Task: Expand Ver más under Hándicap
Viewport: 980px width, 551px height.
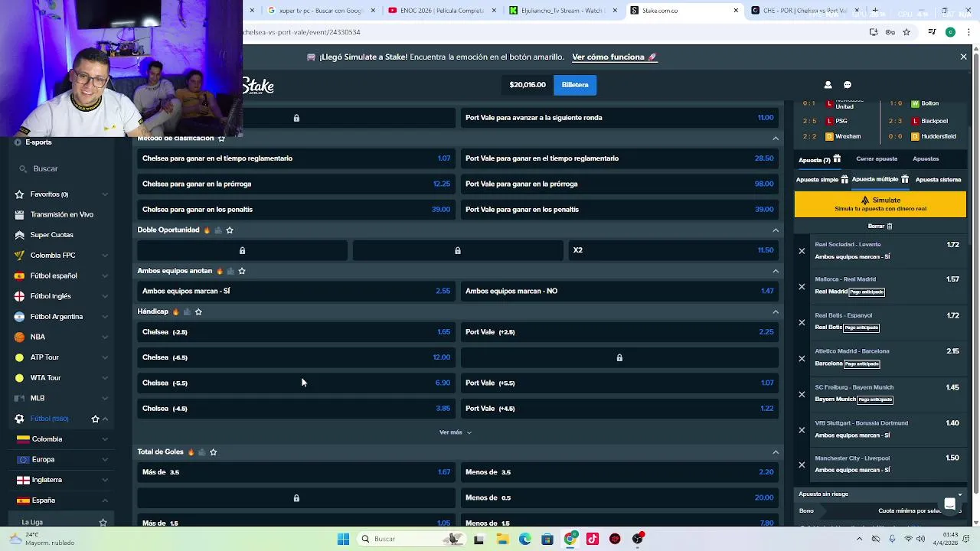Action: tap(456, 432)
